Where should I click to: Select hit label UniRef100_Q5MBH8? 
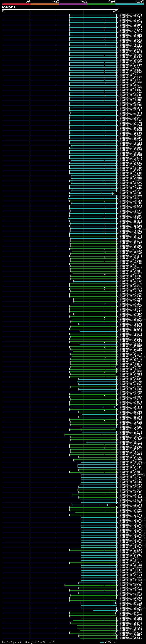pos(131,98)
